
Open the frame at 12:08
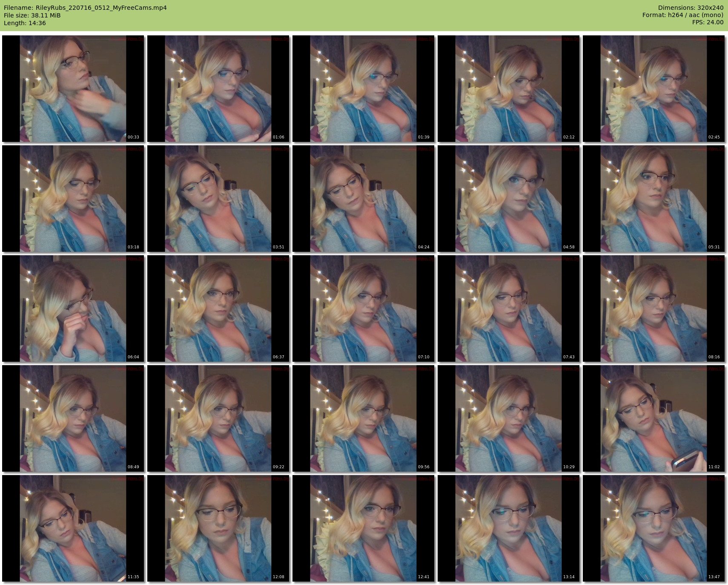(218, 528)
